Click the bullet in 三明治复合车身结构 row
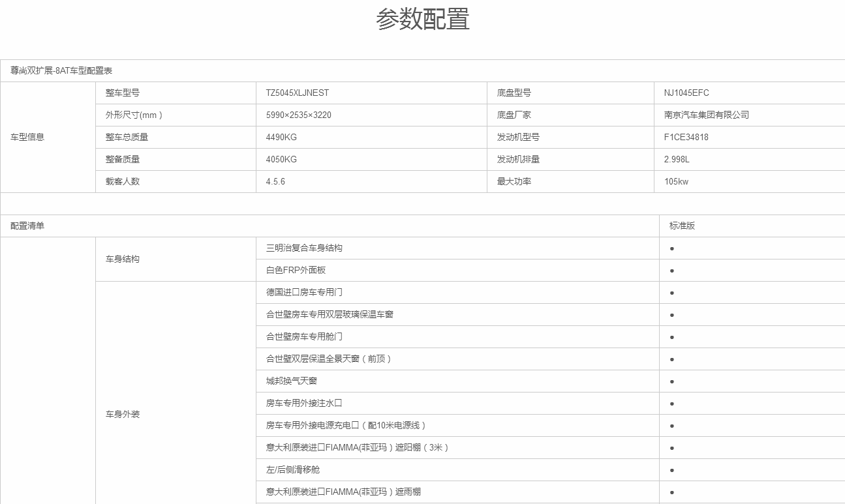This screenshot has height=504, width=845. pyautogui.click(x=672, y=248)
